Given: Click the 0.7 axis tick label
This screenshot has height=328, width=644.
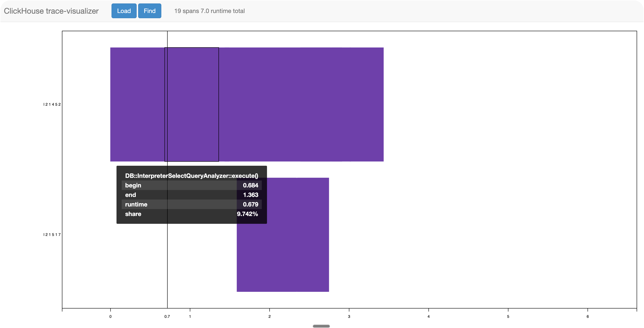Looking at the screenshot, I should 167,316.
